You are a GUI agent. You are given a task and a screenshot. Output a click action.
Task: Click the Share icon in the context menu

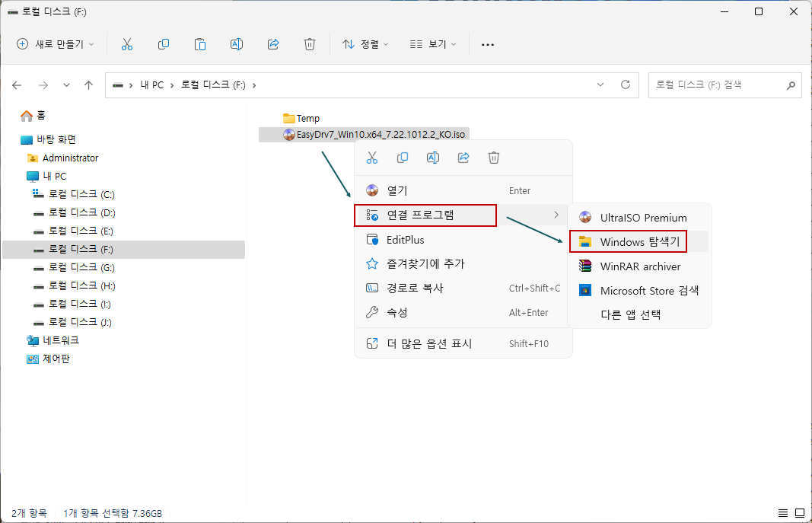pyautogui.click(x=463, y=158)
